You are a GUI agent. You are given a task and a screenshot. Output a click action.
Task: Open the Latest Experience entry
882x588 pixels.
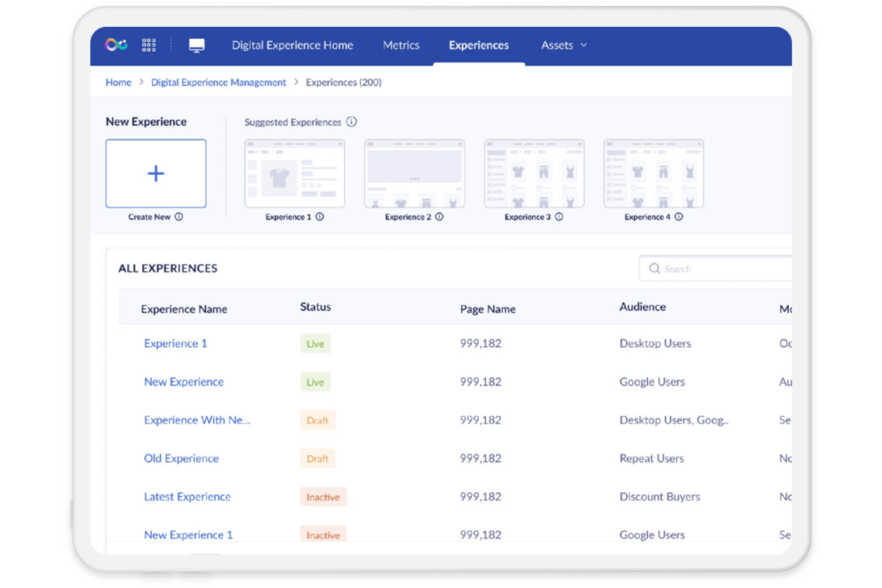[187, 496]
